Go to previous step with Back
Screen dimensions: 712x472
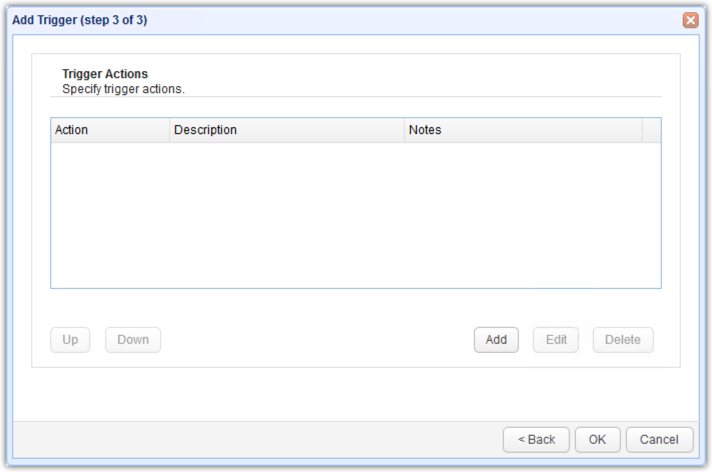pyautogui.click(x=537, y=440)
